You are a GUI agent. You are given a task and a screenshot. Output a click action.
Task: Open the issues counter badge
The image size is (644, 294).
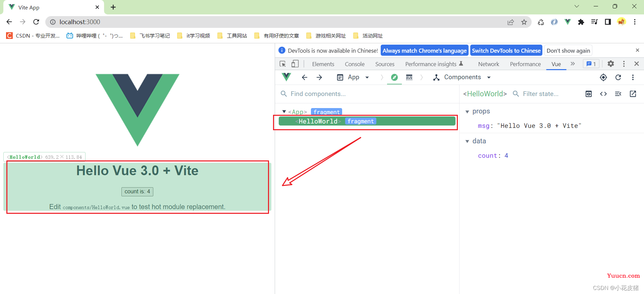(x=591, y=64)
